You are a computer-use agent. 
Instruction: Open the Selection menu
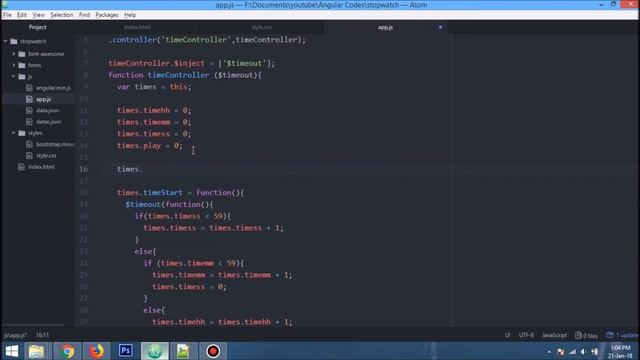click(62, 15)
